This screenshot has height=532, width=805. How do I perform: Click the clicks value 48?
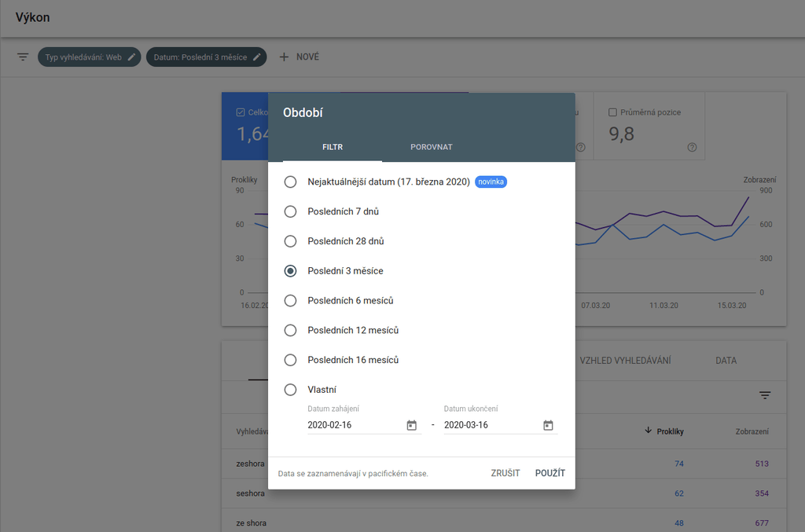tap(678, 523)
